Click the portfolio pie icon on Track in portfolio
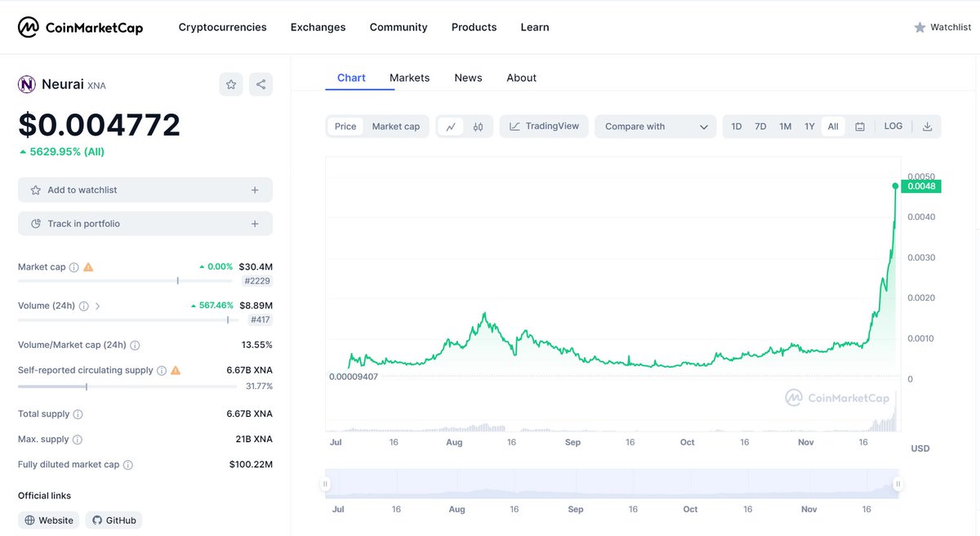 pyautogui.click(x=36, y=224)
